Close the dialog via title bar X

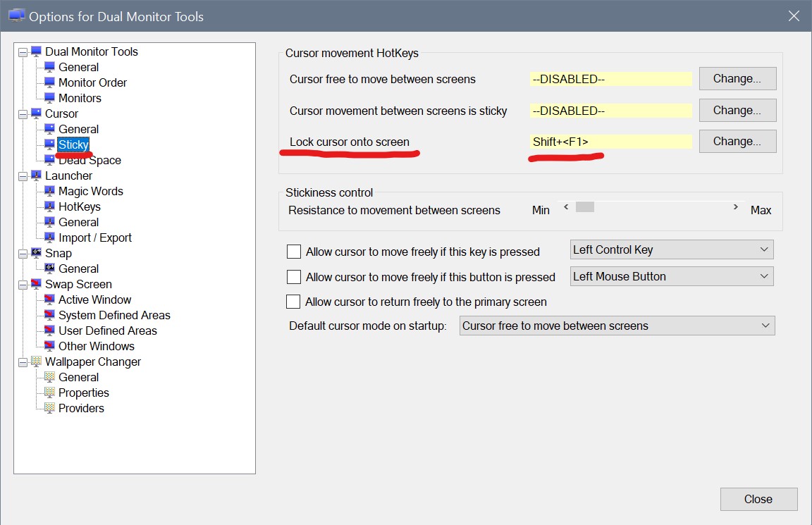coord(794,16)
